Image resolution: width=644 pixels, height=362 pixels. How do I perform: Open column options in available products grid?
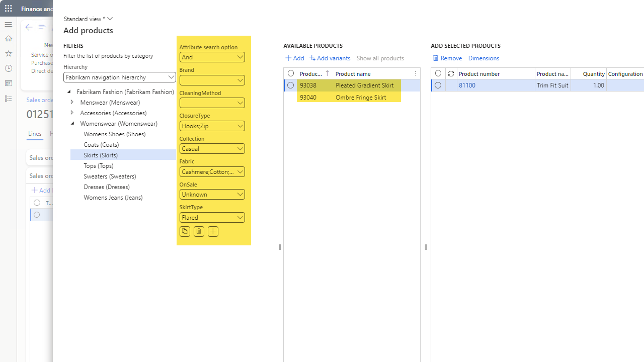click(x=416, y=73)
